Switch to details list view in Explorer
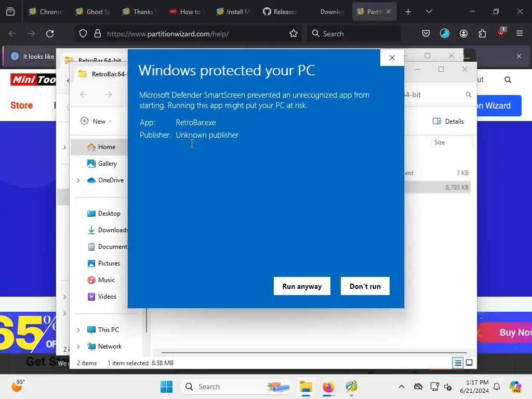 point(458,363)
